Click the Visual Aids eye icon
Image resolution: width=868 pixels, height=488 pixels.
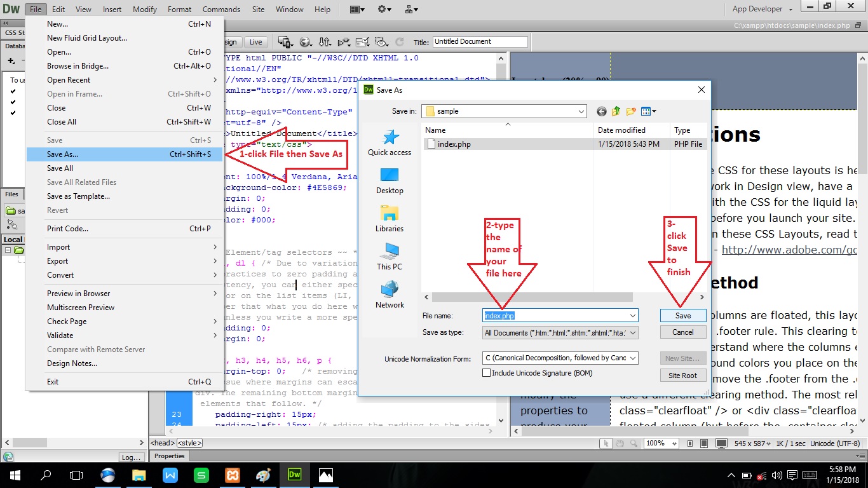pos(382,42)
